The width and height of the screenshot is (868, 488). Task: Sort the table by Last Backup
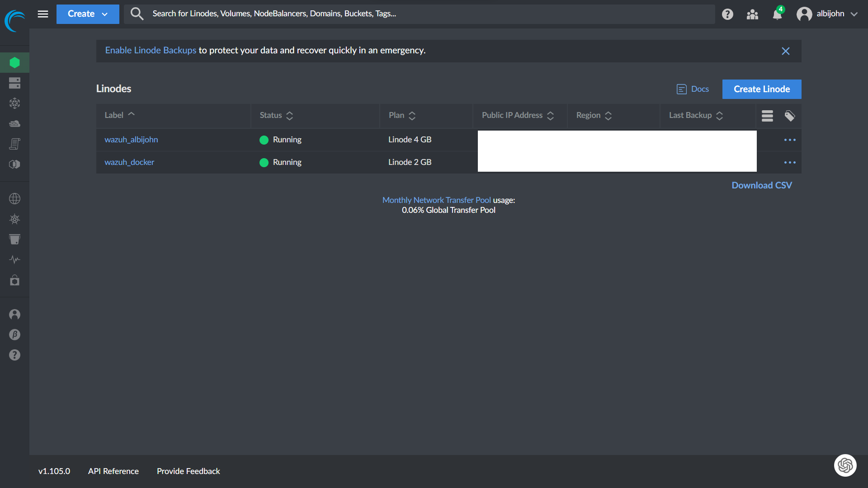coord(696,115)
